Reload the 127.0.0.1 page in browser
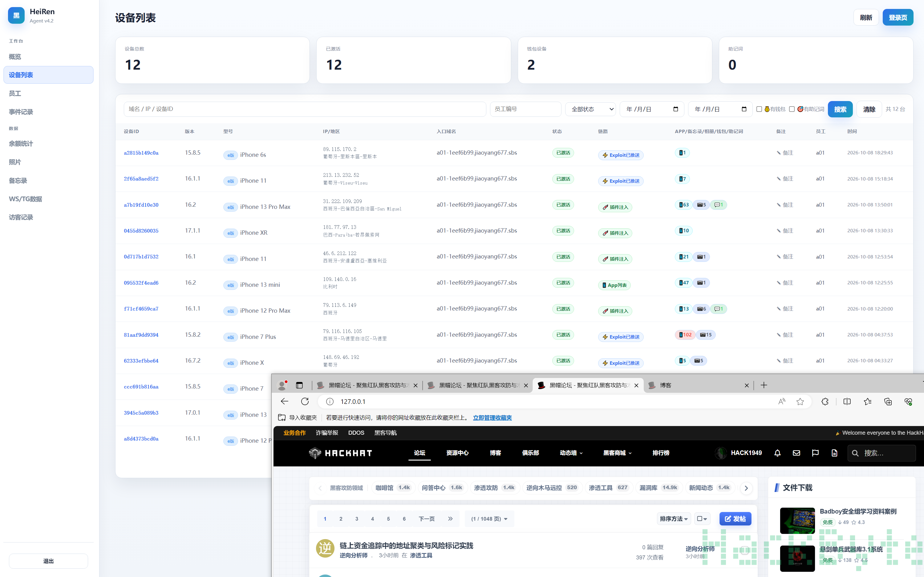This screenshot has width=924, height=577. [x=305, y=401]
